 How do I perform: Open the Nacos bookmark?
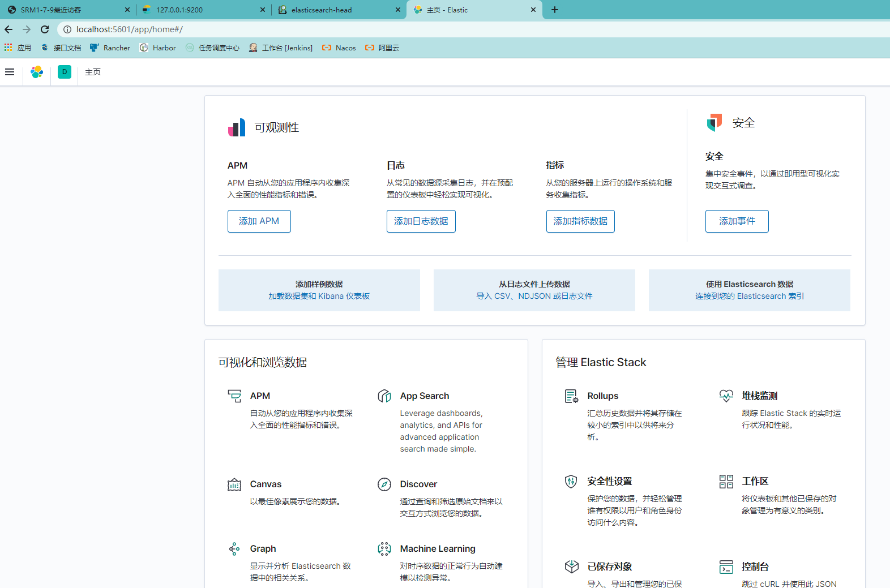pos(339,48)
